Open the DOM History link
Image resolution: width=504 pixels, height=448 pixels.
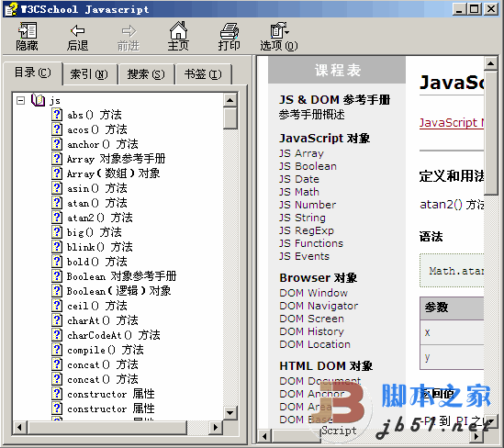point(311,331)
